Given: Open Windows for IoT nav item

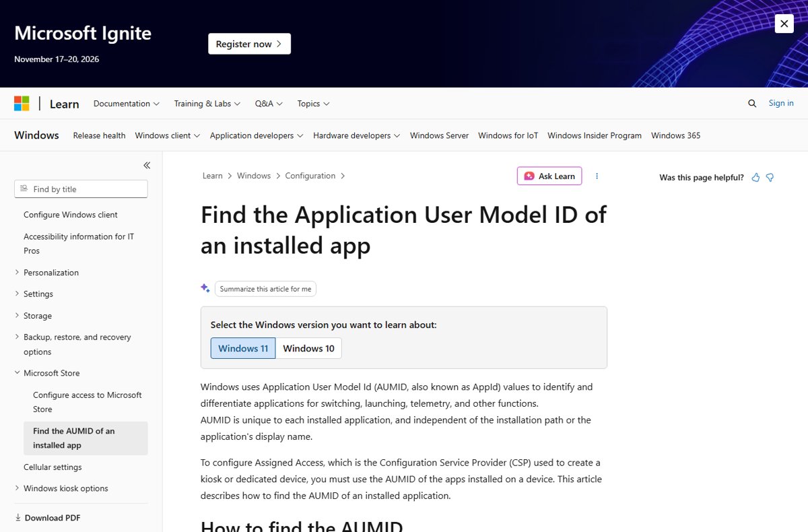Looking at the screenshot, I should pyautogui.click(x=508, y=135).
